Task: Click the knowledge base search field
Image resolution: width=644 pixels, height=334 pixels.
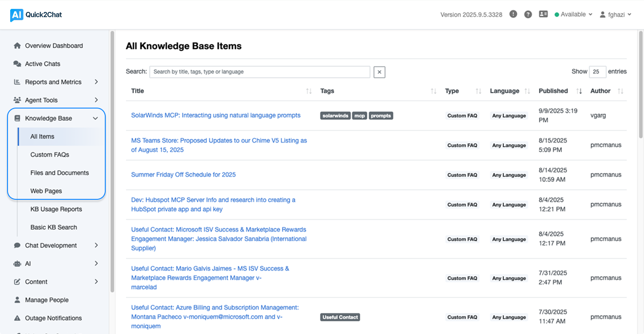Action: click(260, 72)
